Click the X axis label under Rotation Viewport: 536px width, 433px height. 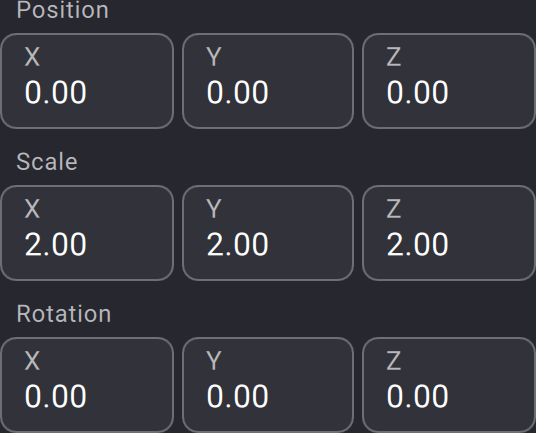tap(32, 361)
